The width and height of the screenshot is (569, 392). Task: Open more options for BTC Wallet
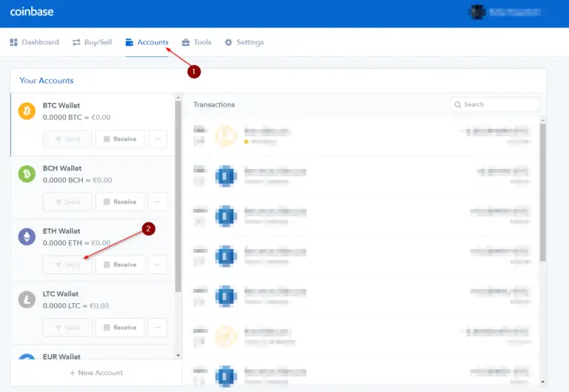[x=158, y=139]
